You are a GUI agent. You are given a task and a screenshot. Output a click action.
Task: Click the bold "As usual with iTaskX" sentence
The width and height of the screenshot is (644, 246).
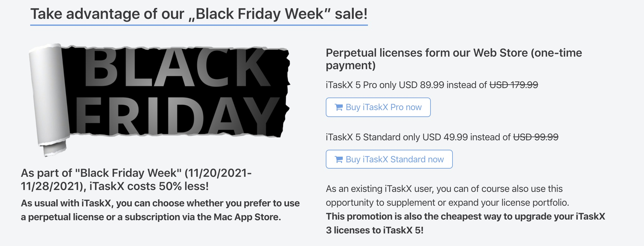160,203
